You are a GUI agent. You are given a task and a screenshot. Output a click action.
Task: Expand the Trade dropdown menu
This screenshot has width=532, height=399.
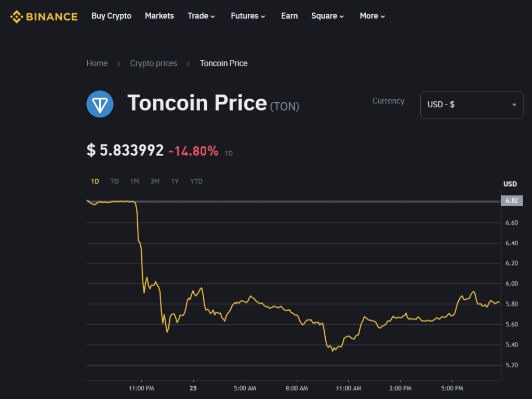click(201, 16)
